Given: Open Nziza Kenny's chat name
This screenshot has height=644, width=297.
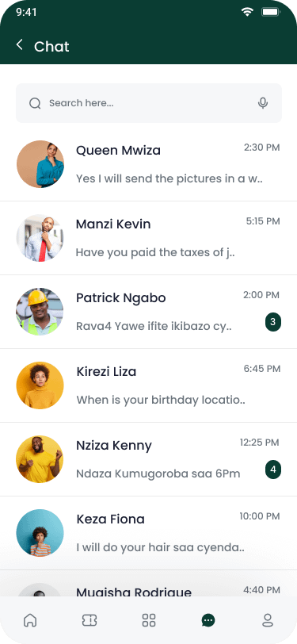Looking at the screenshot, I should click(114, 445).
